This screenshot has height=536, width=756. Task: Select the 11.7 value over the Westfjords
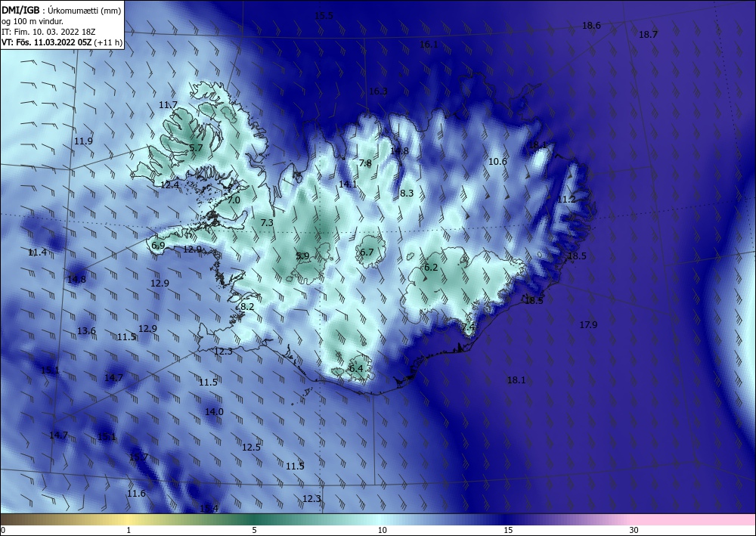pyautogui.click(x=169, y=104)
